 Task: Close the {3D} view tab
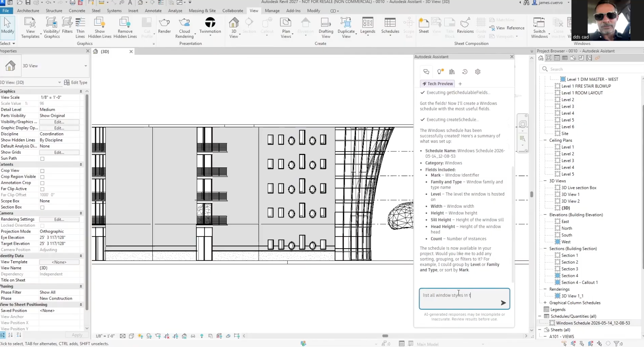131,52
